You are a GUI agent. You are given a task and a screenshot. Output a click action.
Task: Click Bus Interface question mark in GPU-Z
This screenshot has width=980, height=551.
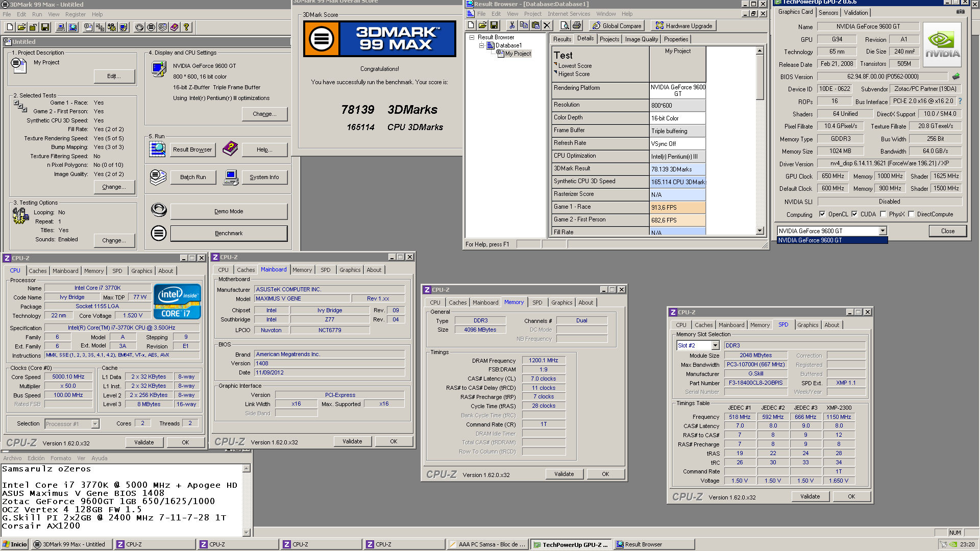tap(960, 101)
